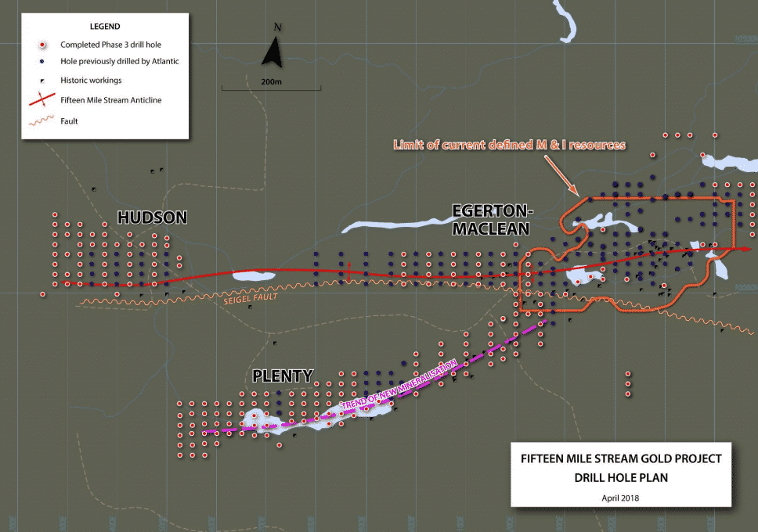Click 'Limit of current defined M & I resources'

click(x=510, y=145)
